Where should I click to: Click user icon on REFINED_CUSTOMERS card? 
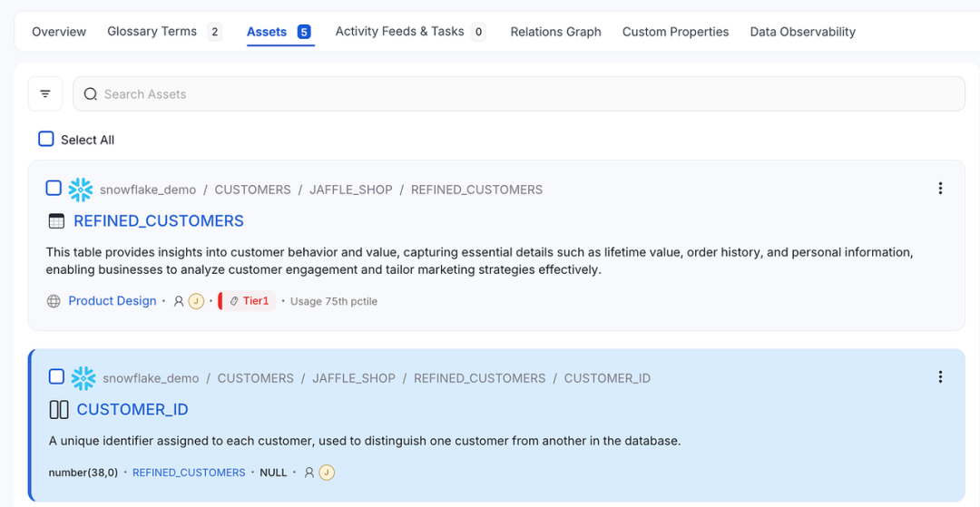(x=179, y=302)
